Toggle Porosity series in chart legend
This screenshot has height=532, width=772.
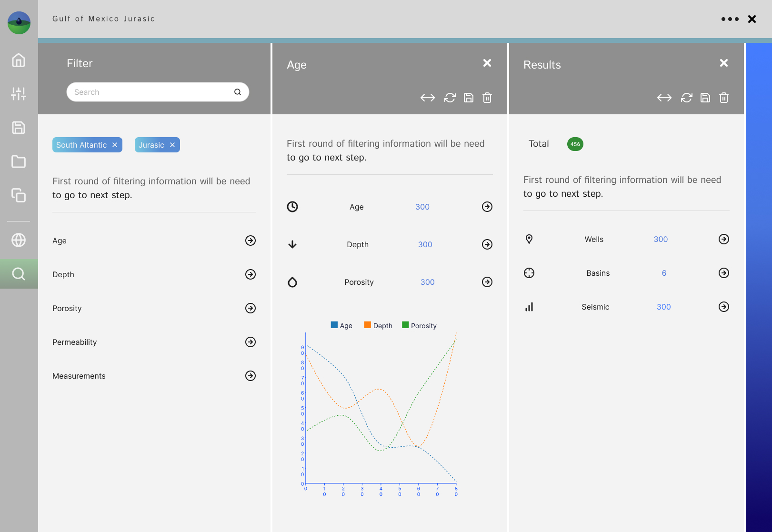pos(419,326)
